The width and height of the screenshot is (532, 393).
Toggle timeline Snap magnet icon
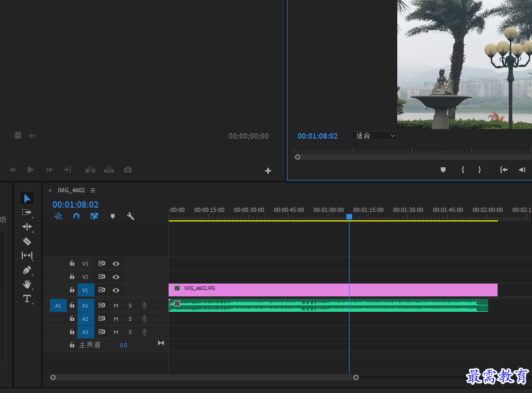point(76,216)
